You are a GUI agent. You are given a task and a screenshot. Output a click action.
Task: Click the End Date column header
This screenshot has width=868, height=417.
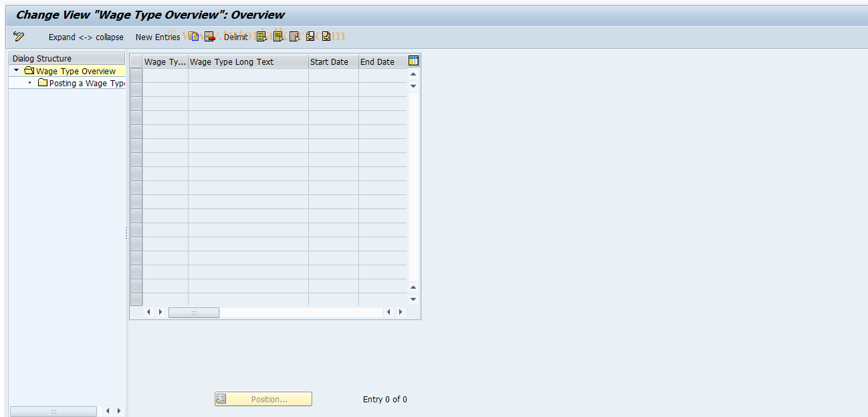pyautogui.click(x=383, y=61)
